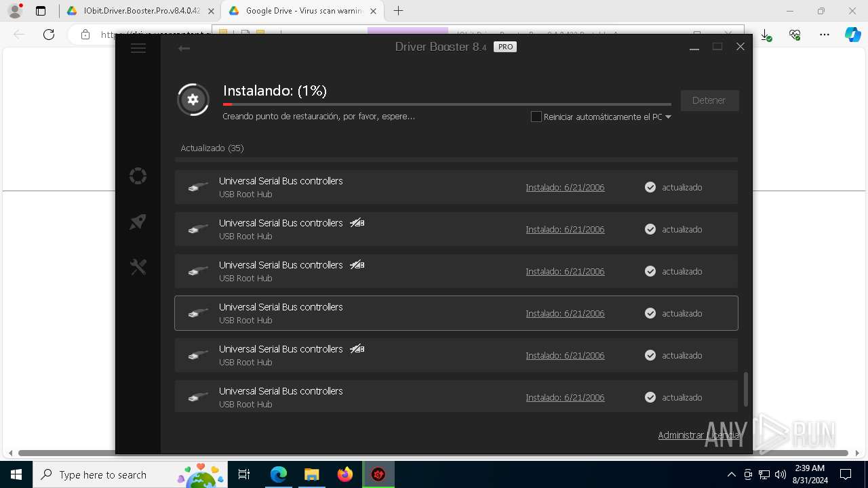Click the Actualizado (35) heading
Screen dimensions: 868x488
point(212,148)
